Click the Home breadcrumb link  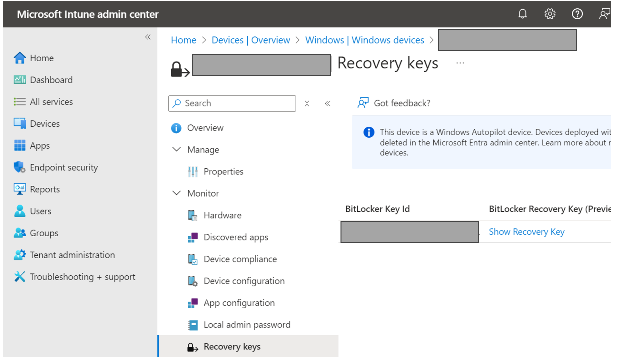pyautogui.click(x=183, y=40)
